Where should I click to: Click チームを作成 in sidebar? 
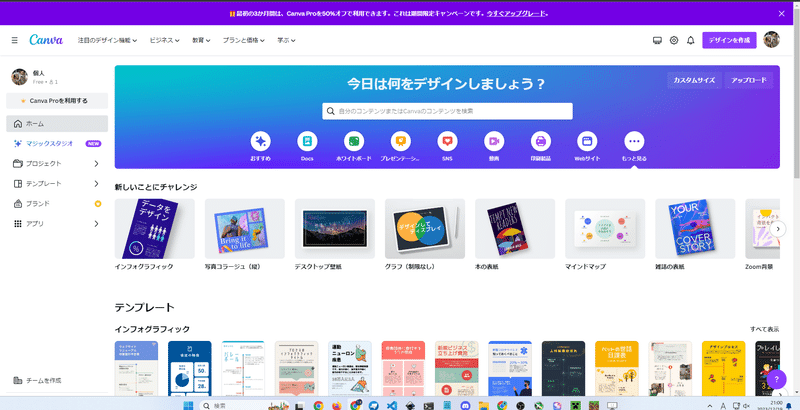(x=38, y=380)
